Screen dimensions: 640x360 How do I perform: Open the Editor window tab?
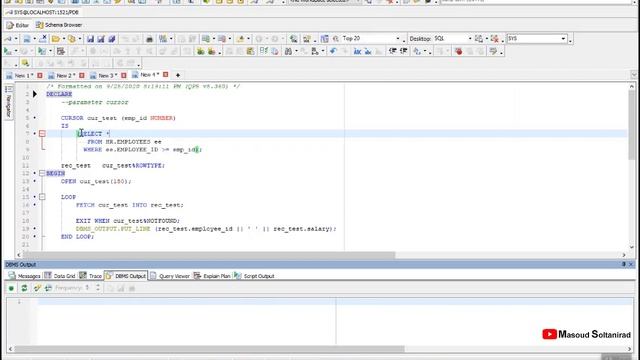tap(18, 25)
